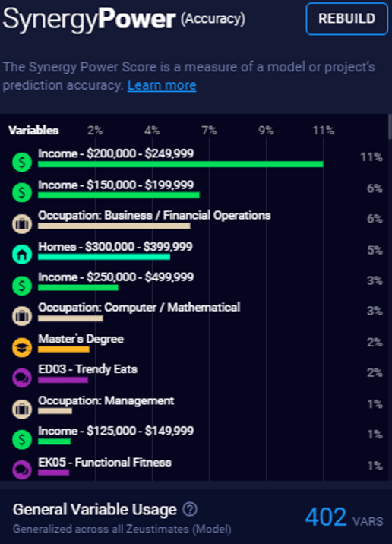Open the Learn more link

pos(162,85)
